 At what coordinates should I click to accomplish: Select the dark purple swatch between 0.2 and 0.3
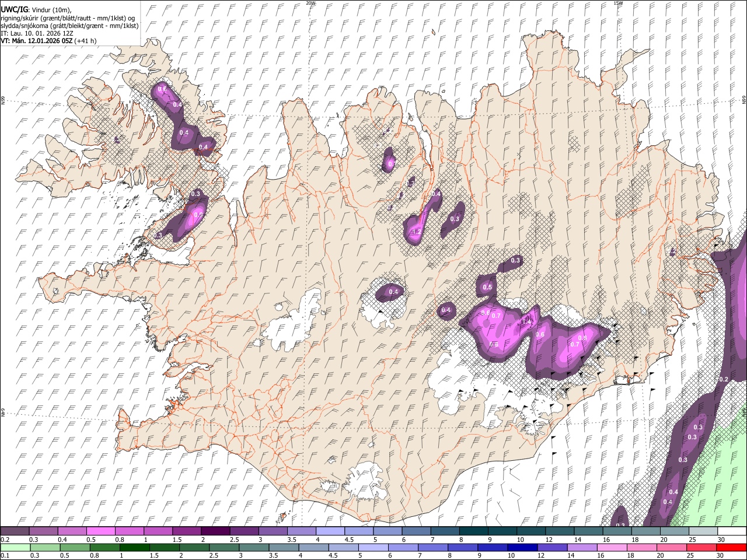click(x=15, y=531)
